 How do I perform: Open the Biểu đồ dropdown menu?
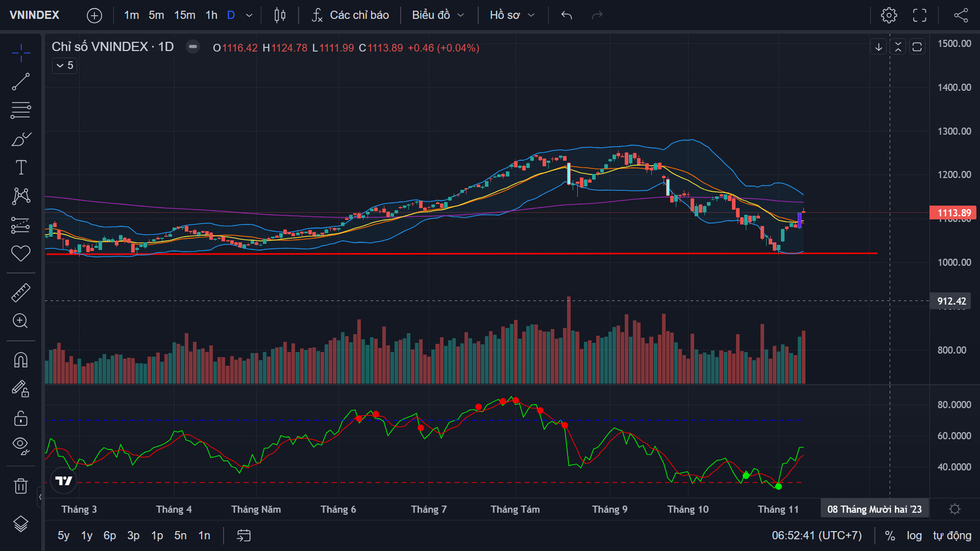point(438,15)
